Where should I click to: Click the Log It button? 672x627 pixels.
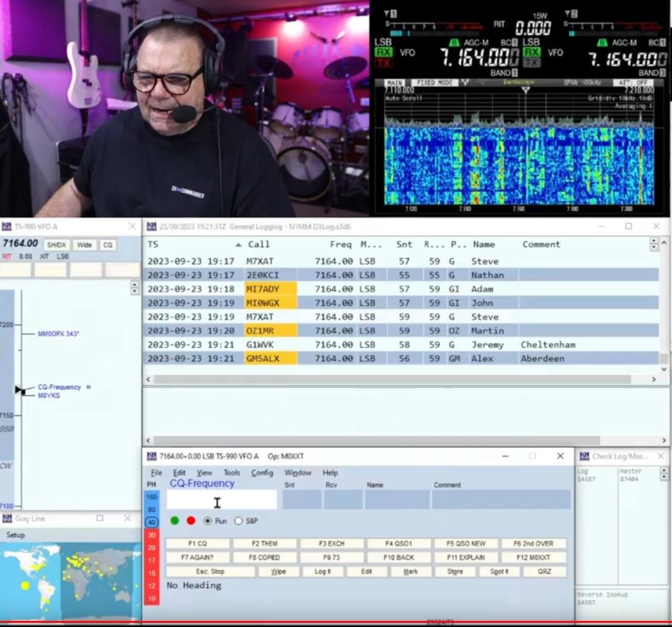323,571
